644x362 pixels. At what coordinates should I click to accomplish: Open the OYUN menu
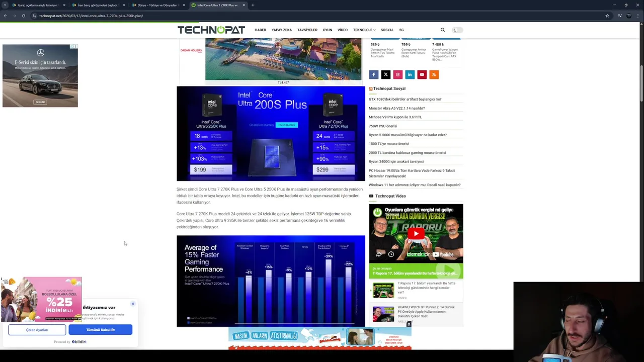pos(328,30)
